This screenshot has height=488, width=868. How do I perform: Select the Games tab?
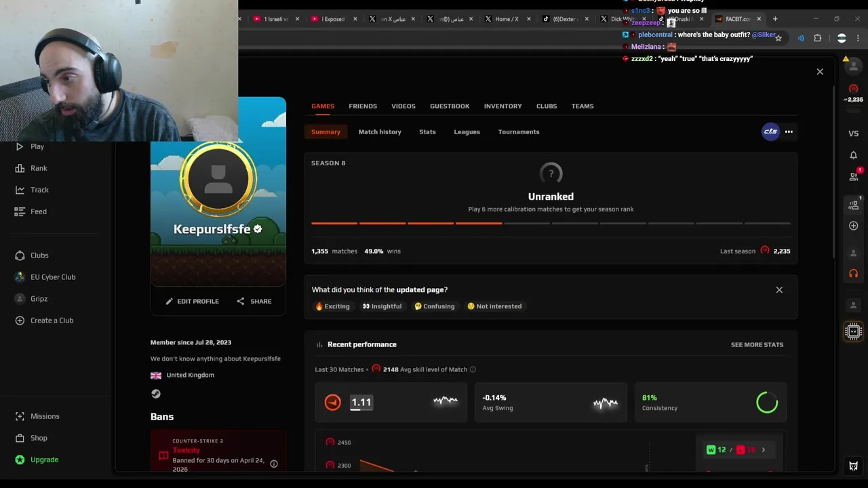[323, 106]
